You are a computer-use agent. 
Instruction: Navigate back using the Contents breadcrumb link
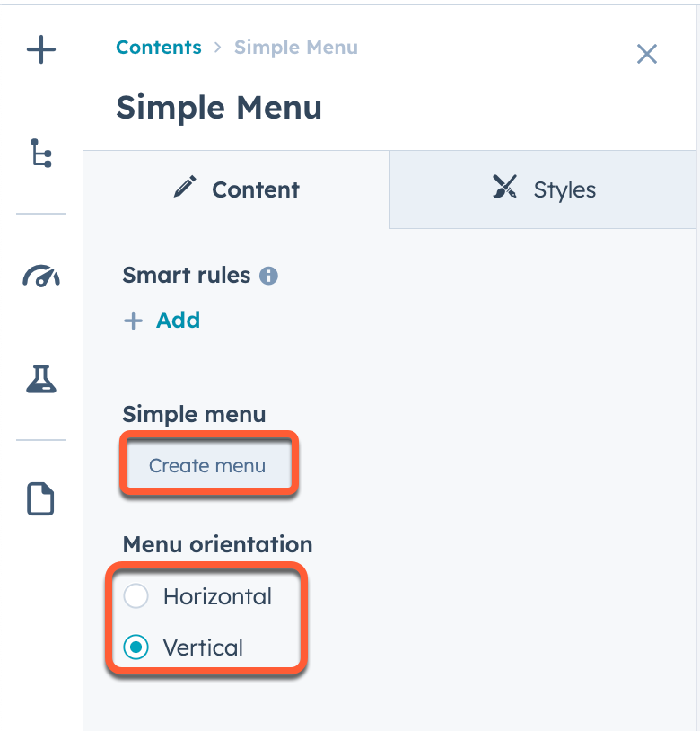point(159,48)
